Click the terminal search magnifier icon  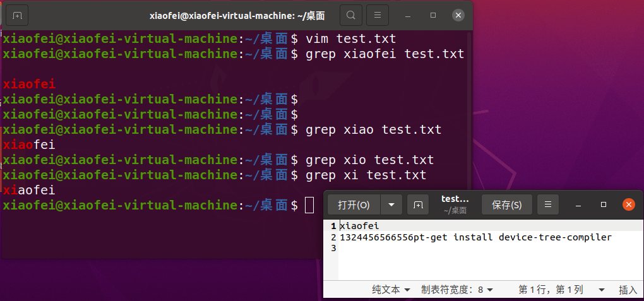pos(351,15)
